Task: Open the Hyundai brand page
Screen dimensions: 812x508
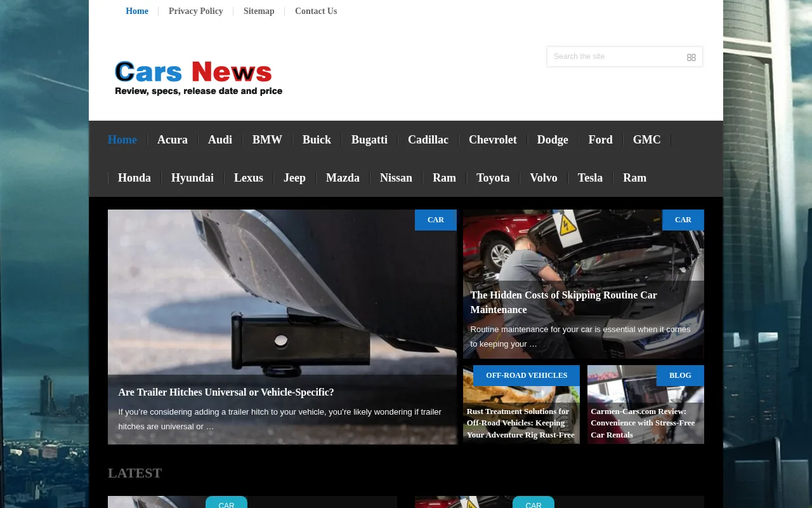Action: pos(192,178)
